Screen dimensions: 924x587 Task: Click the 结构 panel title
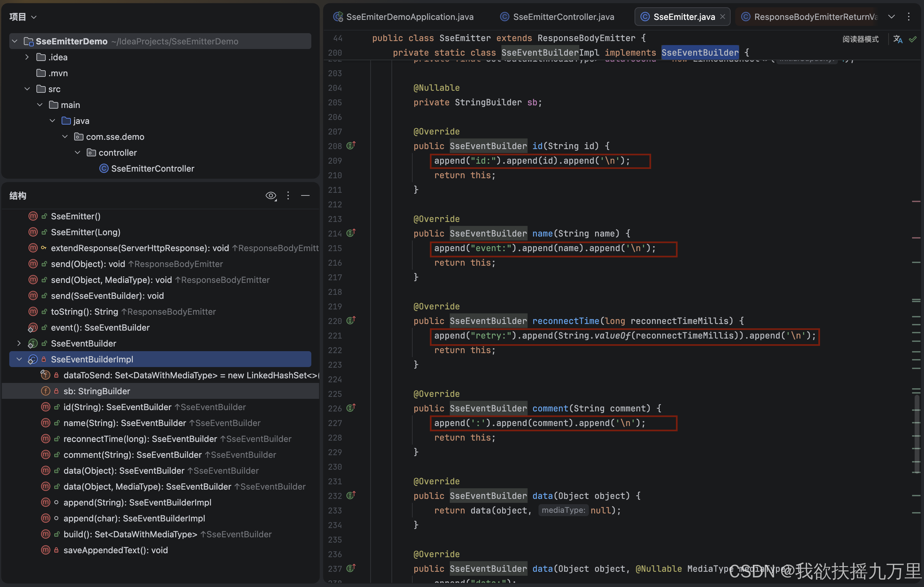(18, 196)
